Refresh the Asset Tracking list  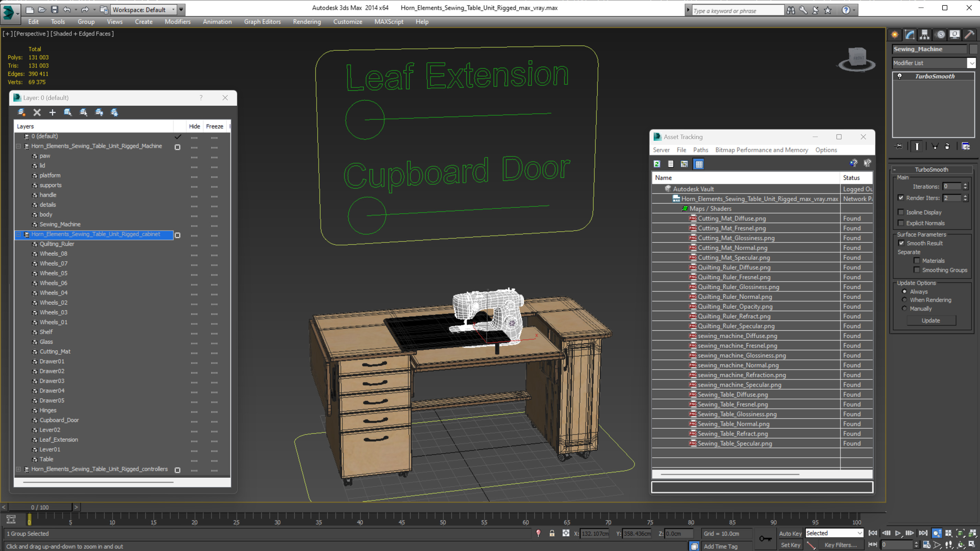tap(657, 164)
